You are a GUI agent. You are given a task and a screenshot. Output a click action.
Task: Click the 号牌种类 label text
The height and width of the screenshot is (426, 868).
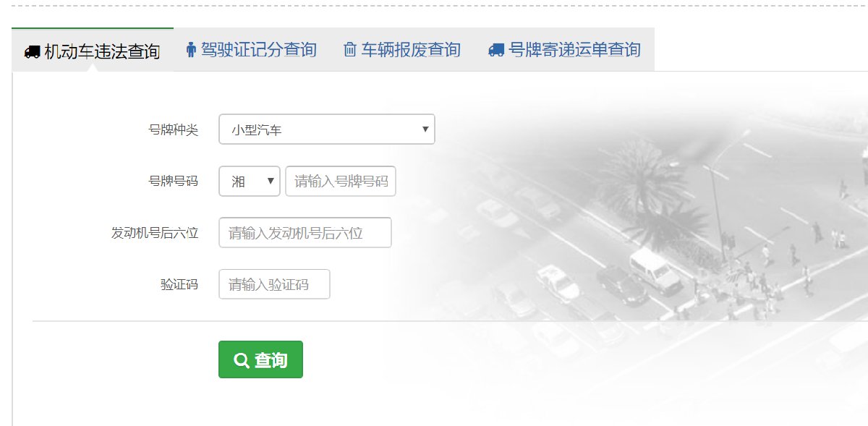pyautogui.click(x=173, y=130)
